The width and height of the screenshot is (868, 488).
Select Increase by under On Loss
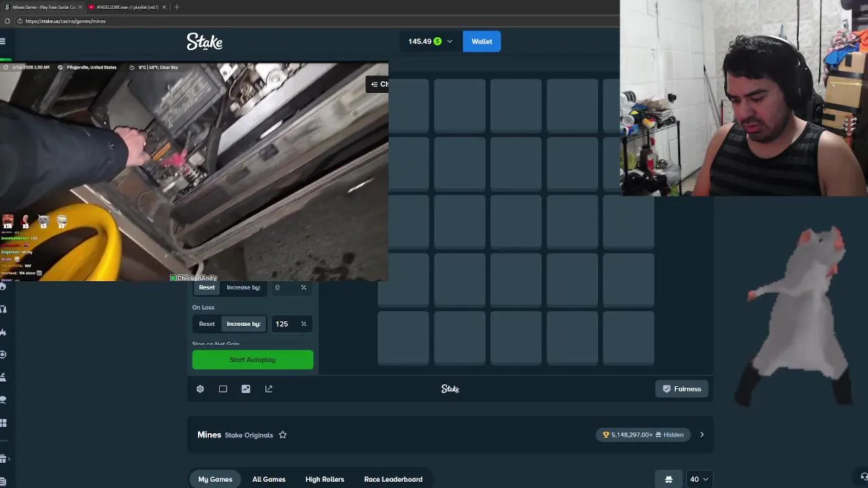(243, 324)
